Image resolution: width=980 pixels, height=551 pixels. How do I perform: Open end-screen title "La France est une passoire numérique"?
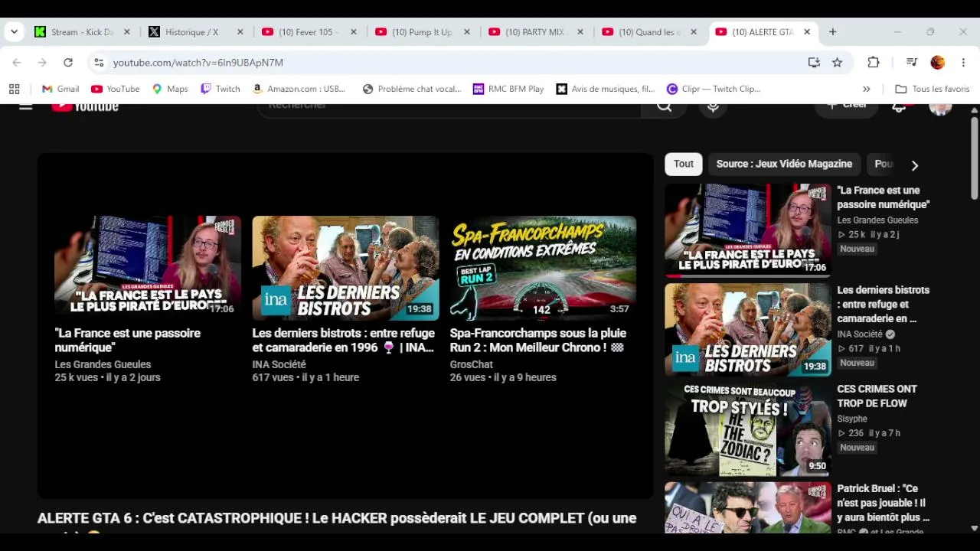pos(128,341)
